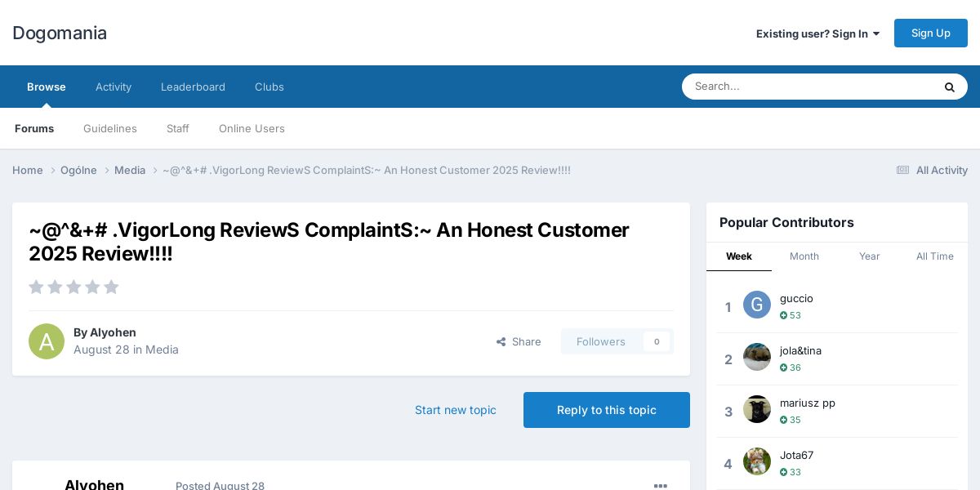
Task: Click Reply to this topic button
Action: (x=607, y=410)
